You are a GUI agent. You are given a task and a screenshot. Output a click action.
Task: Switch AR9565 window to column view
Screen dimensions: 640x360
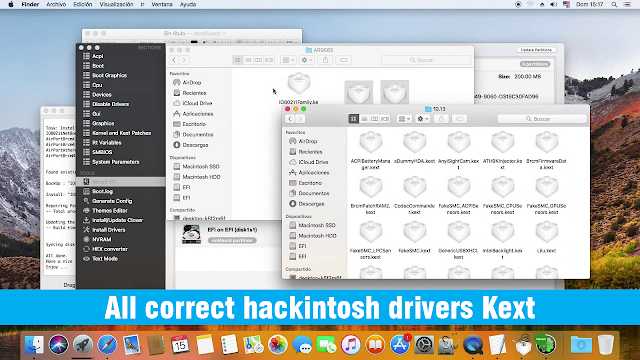[x=258, y=60]
